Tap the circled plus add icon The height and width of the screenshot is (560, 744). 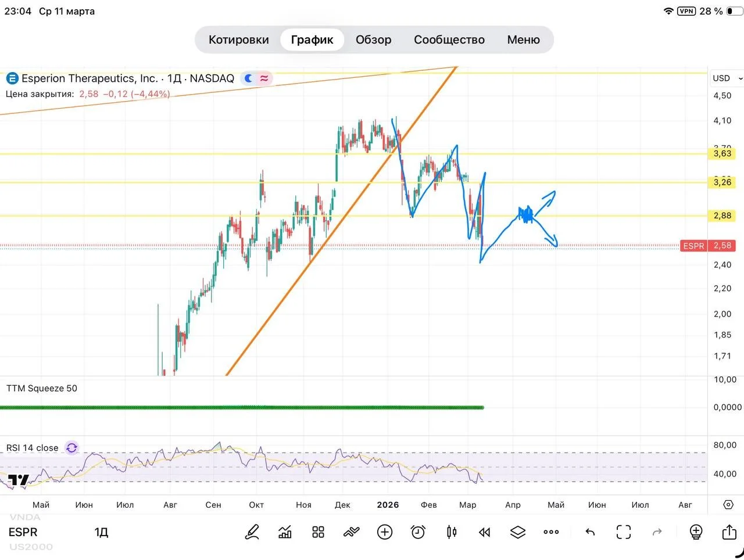click(385, 532)
